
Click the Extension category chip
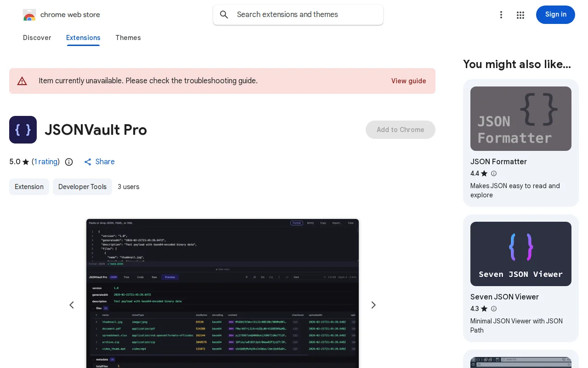tap(29, 187)
